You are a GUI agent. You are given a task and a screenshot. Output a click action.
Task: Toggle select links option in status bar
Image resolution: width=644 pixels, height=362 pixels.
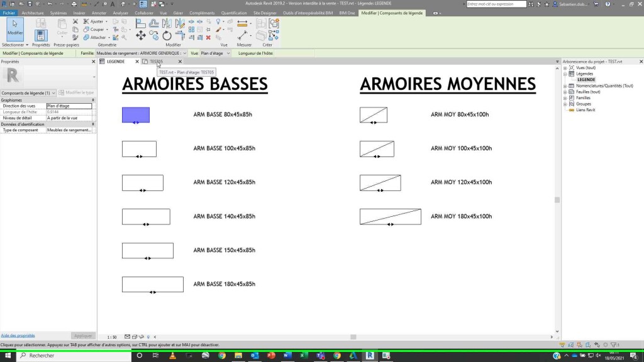click(x=562, y=345)
